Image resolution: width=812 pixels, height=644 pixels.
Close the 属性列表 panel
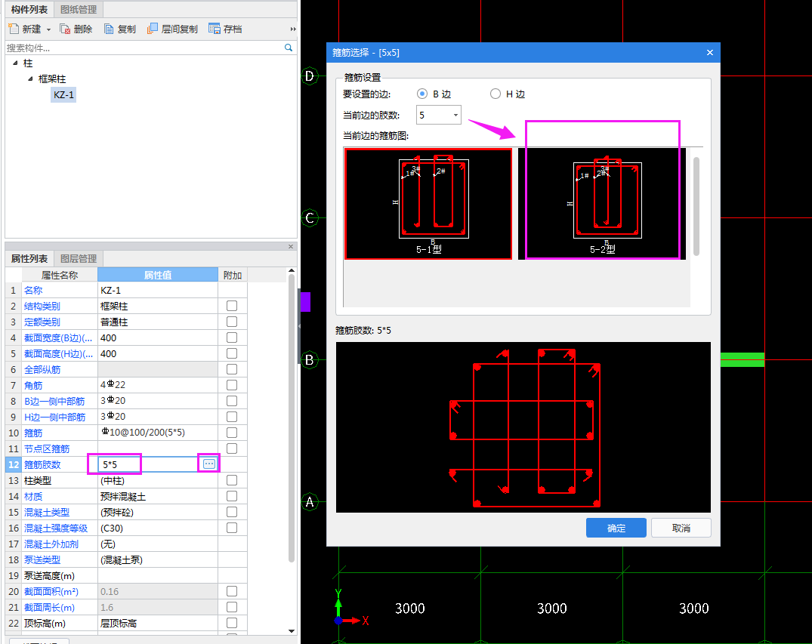coord(291,246)
